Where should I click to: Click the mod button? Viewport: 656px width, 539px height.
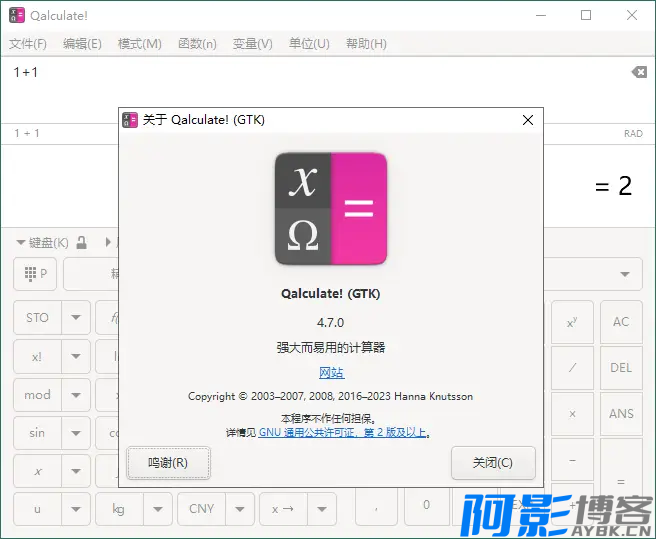pos(37,395)
